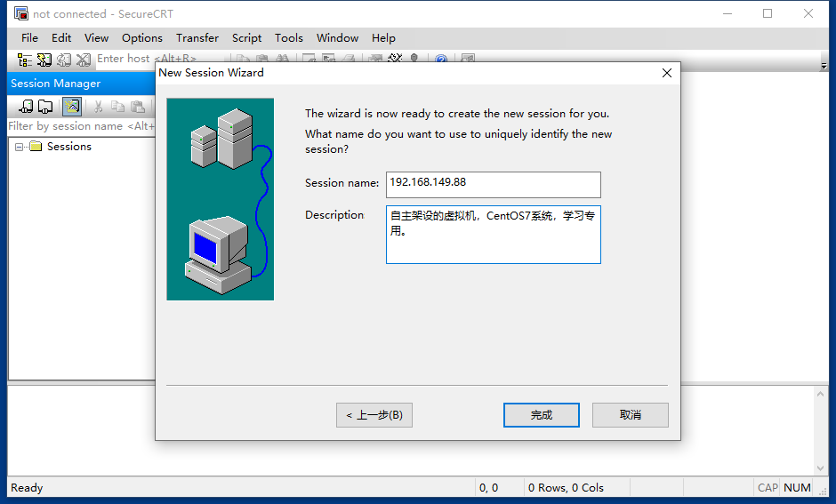Click the blue Help question-mark icon
This screenshot has width=836, height=504.
tap(441, 58)
